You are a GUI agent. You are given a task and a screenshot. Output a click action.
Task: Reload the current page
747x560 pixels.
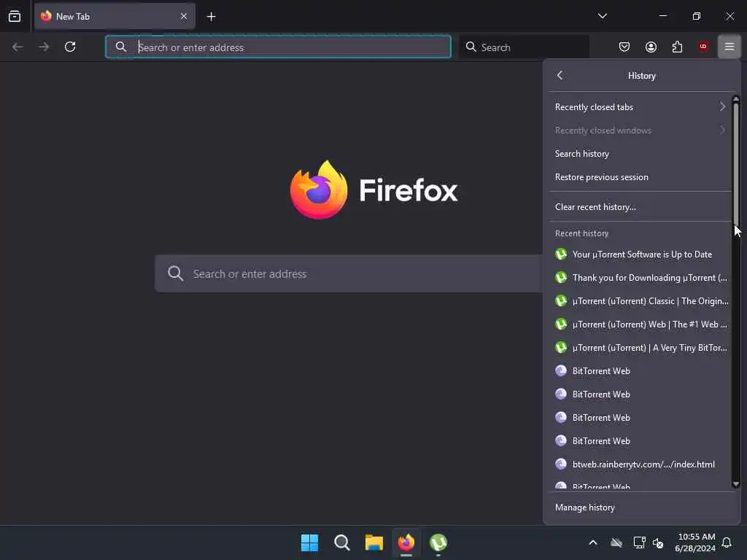pyautogui.click(x=70, y=47)
